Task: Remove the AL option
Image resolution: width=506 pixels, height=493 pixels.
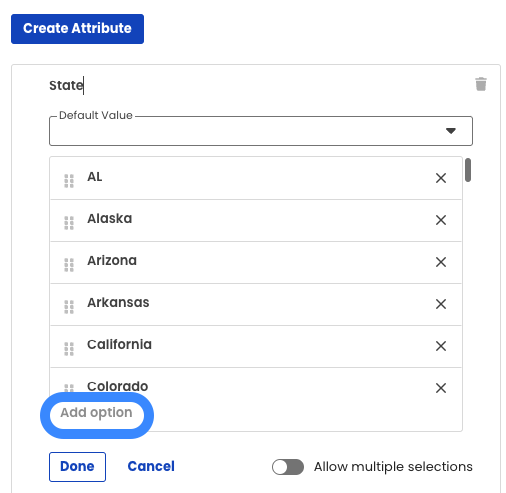Action: 441,178
